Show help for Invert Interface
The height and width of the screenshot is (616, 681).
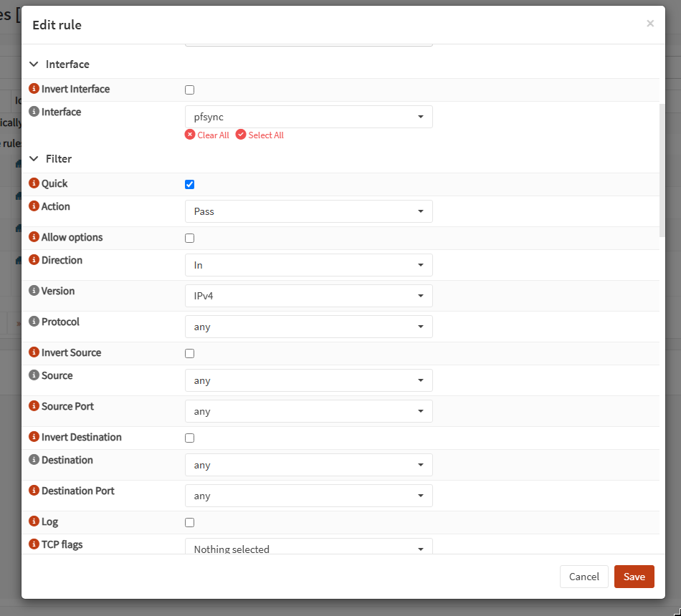point(34,89)
